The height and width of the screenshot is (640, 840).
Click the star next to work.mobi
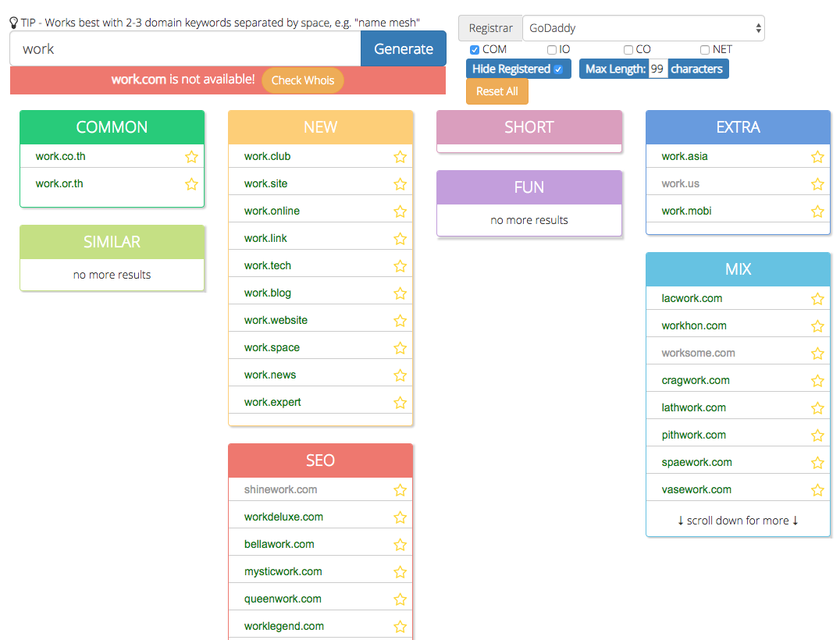[817, 212]
